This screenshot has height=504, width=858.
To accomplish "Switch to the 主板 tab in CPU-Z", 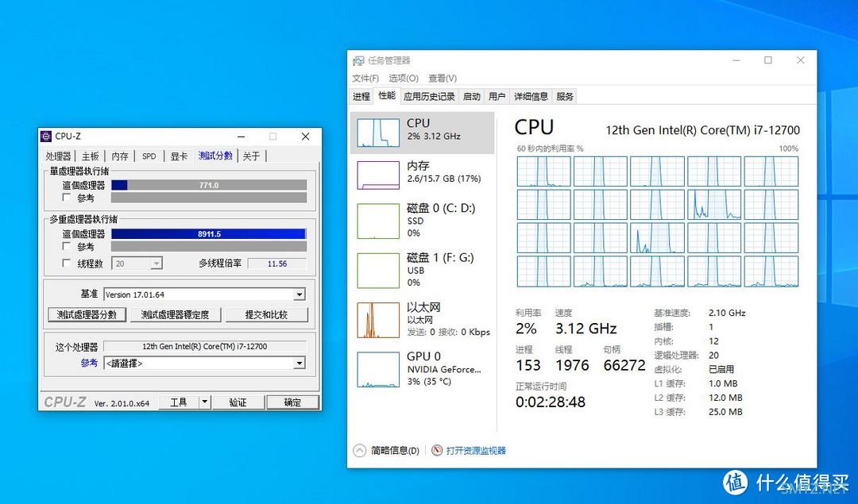I will (91, 156).
